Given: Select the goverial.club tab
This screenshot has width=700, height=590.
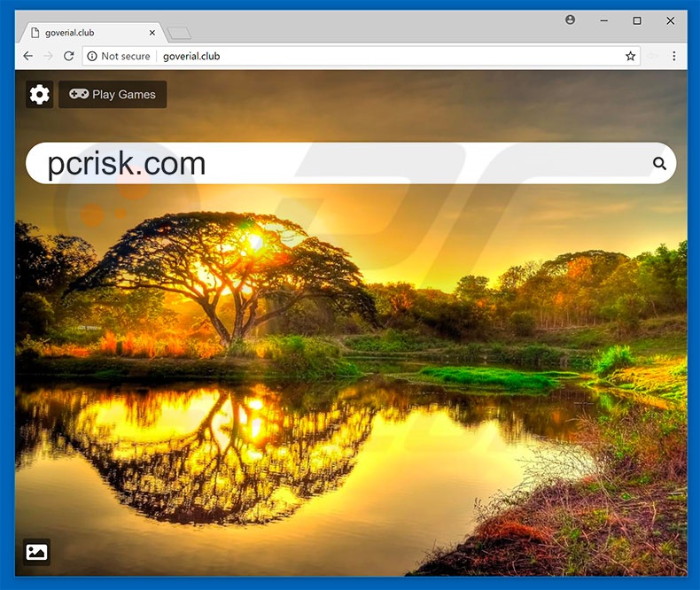Looking at the screenshot, I should (x=91, y=33).
